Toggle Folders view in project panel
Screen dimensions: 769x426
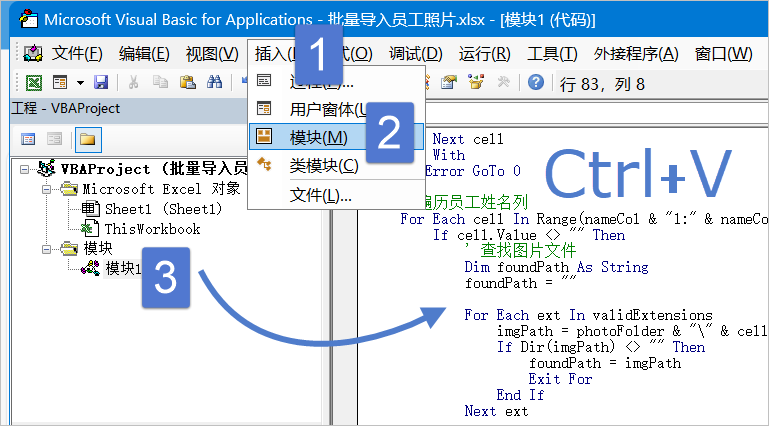pyautogui.click(x=87, y=139)
